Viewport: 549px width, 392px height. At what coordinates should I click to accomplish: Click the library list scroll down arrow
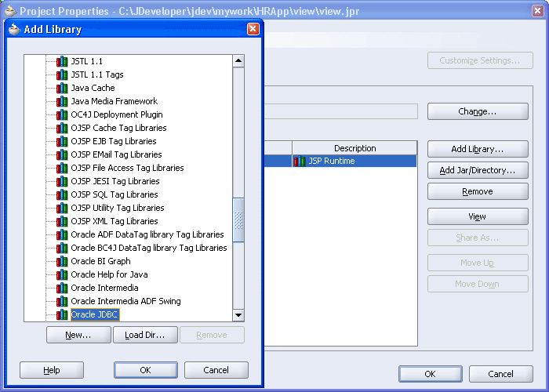(x=238, y=315)
